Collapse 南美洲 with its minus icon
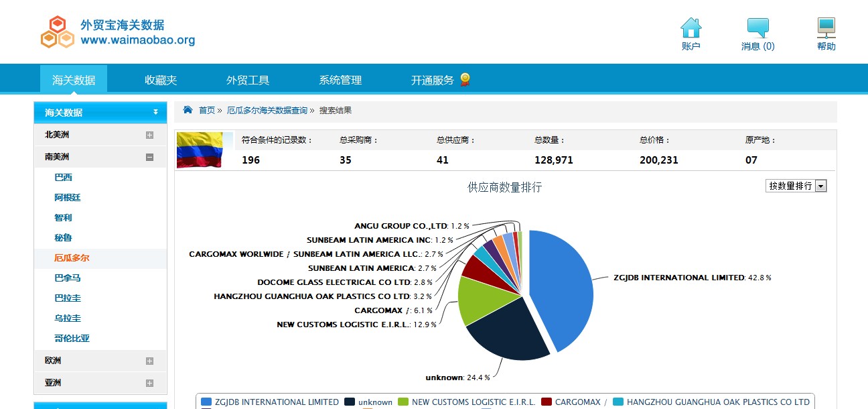The image size is (868, 409). coord(149,157)
